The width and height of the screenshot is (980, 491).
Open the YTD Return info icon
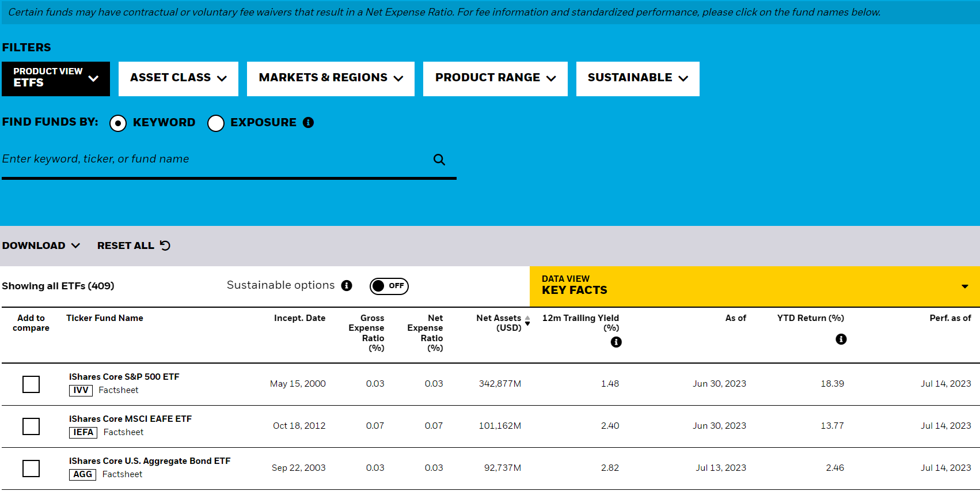pyautogui.click(x=841, y=339)
